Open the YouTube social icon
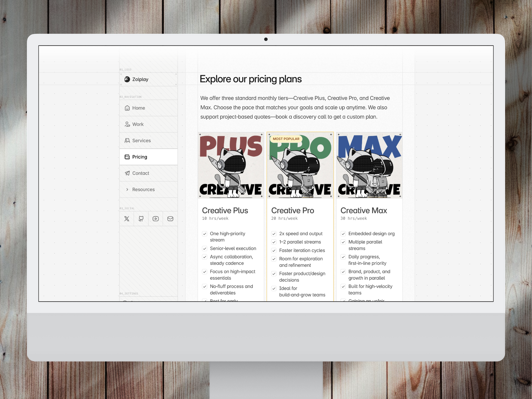This screenshot has width=532, height=399. click(x=156, y=219)
